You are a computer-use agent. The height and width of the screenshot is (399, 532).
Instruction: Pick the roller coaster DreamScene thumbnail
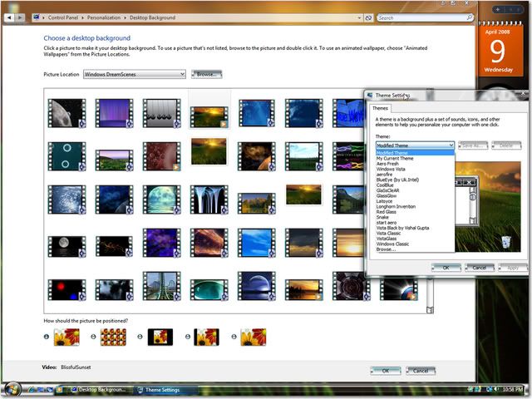pos(162,286)
